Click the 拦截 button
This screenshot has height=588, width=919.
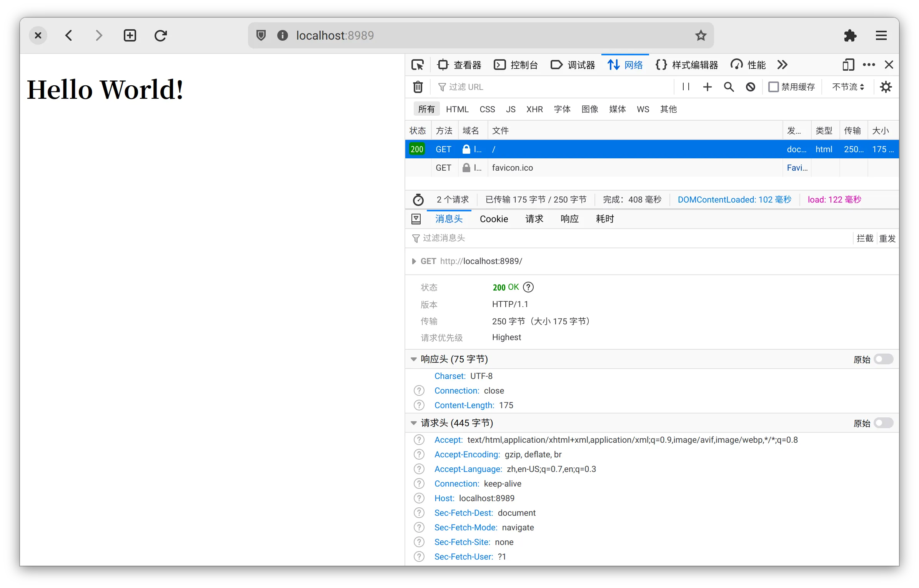(x=865, y=239)
